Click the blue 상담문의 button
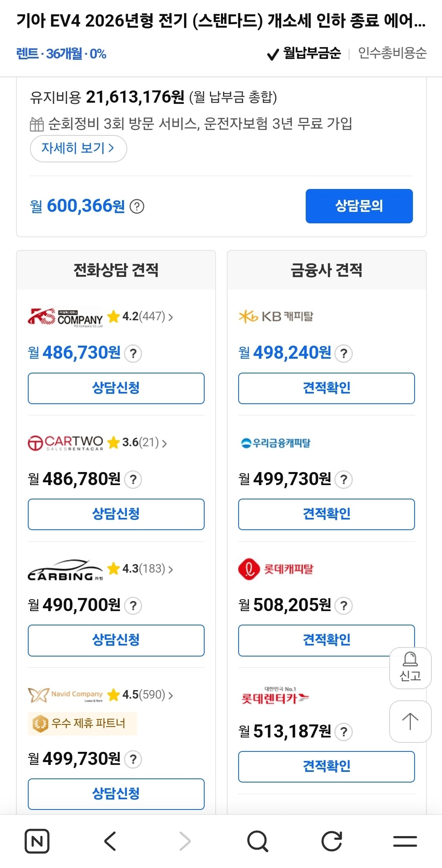Viewport: 442px width, 868px height. click(x=359, y=206)
